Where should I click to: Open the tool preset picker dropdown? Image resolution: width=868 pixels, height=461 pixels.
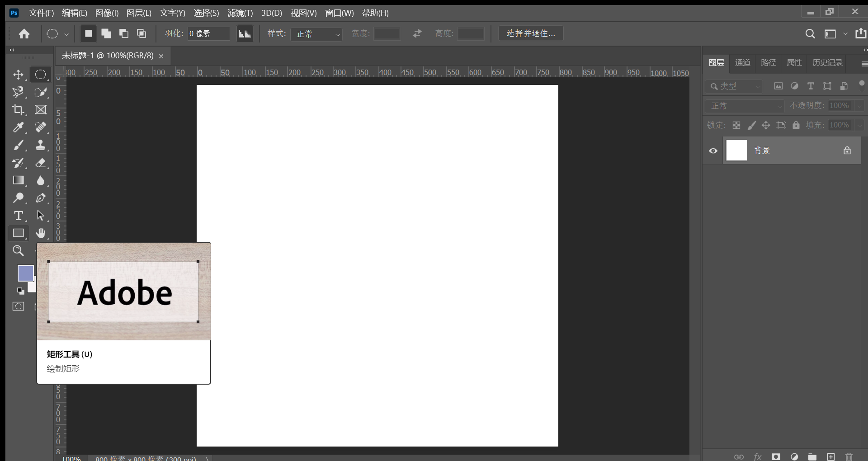[x=66, y=34]
